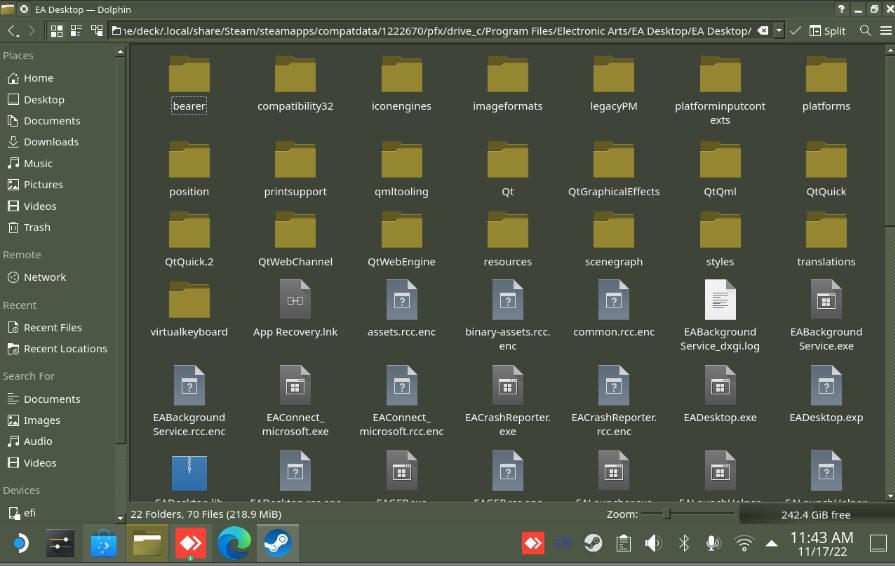The image size is (895, 566).
Task: Switch to Details tree view mode
Action: (x=98, y=31)
